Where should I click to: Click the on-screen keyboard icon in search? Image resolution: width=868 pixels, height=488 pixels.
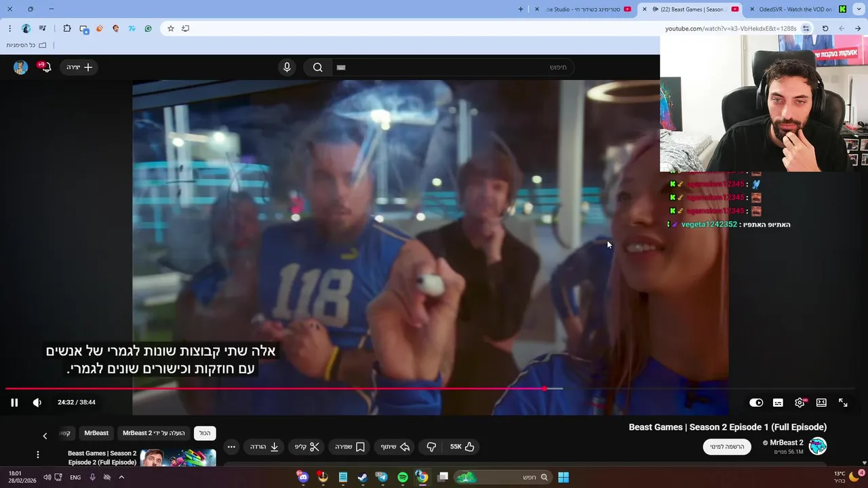coord(341,67)
